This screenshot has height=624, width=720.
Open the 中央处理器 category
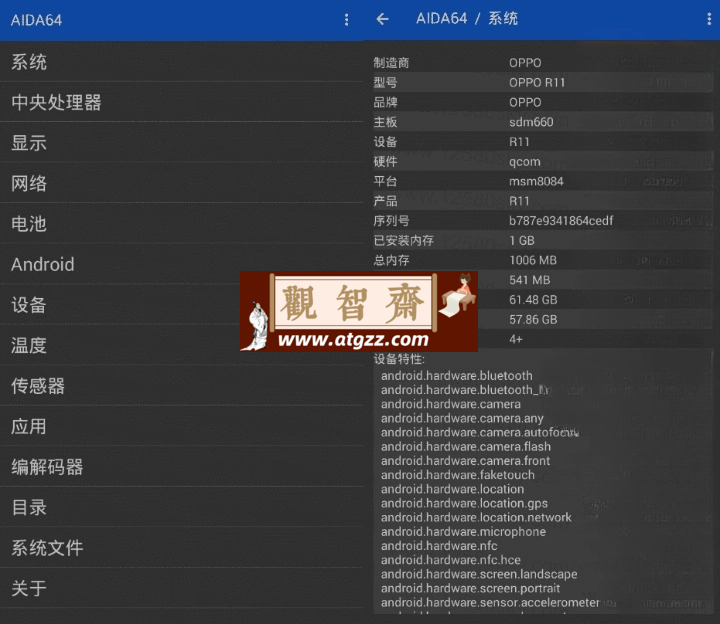click(x=182, y=102)
